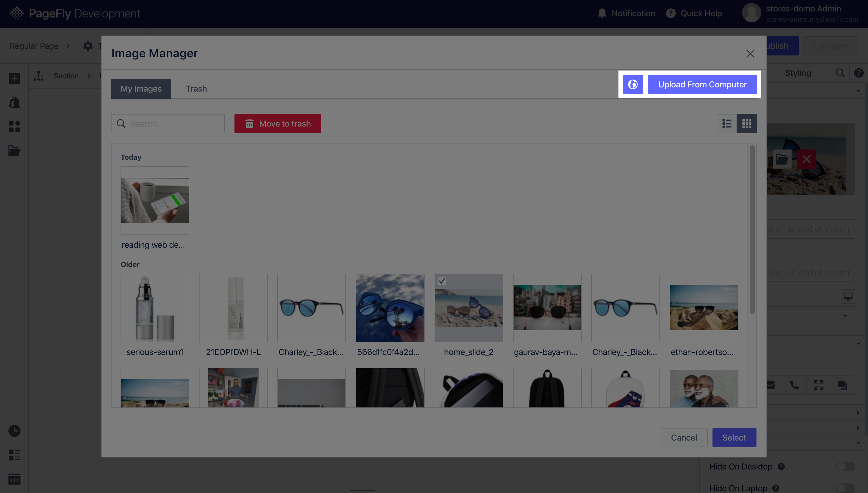The width and height of the screenshot is (868, 493).
Task: Close the Image Manager dialog
Action: pyautogui.click(x=750, y=54)
